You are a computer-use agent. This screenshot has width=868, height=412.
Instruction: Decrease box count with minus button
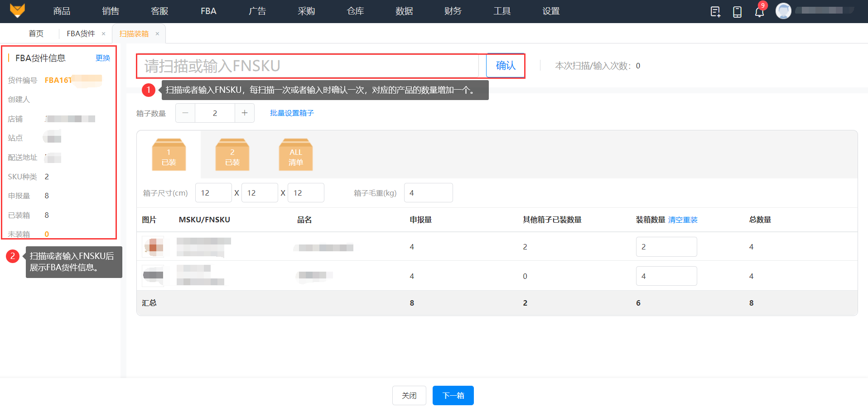click(185, 113)
